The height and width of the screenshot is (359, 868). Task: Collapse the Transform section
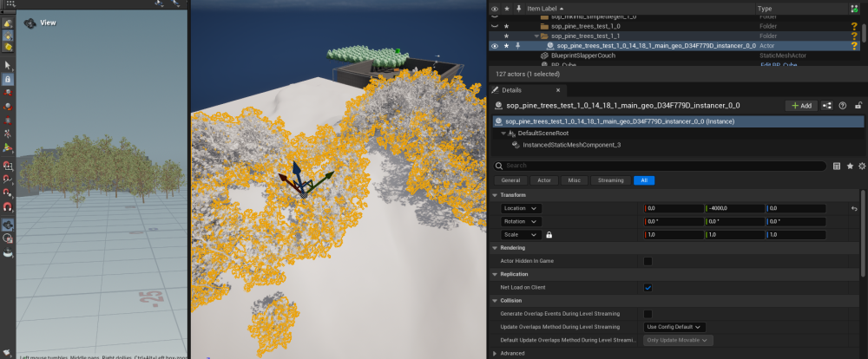click(x=495, y=195)
